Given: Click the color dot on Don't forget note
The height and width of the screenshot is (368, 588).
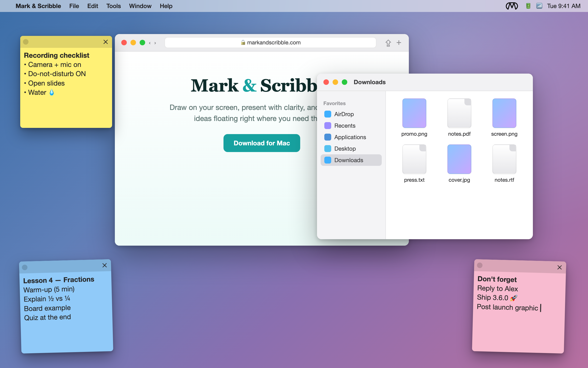Looking at the screenshot, I should tap(480, 265).
